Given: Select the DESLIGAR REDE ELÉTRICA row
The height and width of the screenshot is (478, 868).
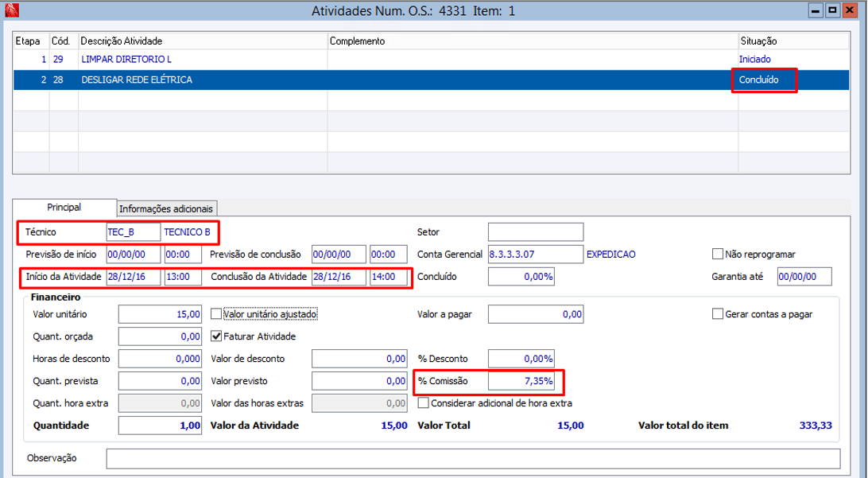Looking at the screenshot, I should (136, 80).
